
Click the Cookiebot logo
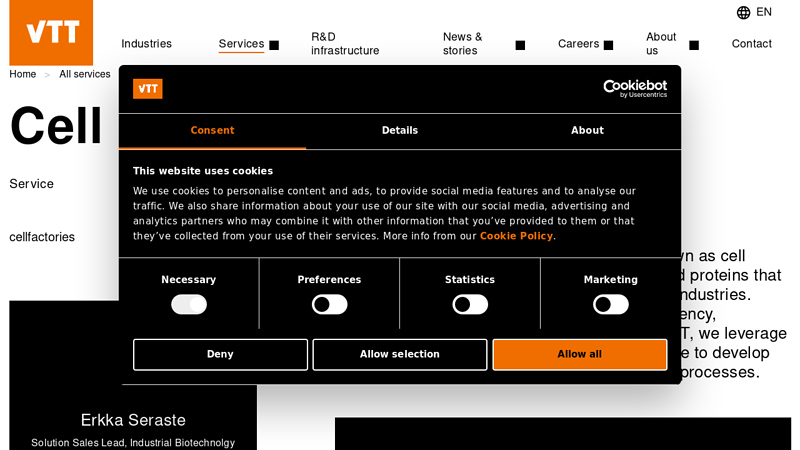click(x=634, y=89)
